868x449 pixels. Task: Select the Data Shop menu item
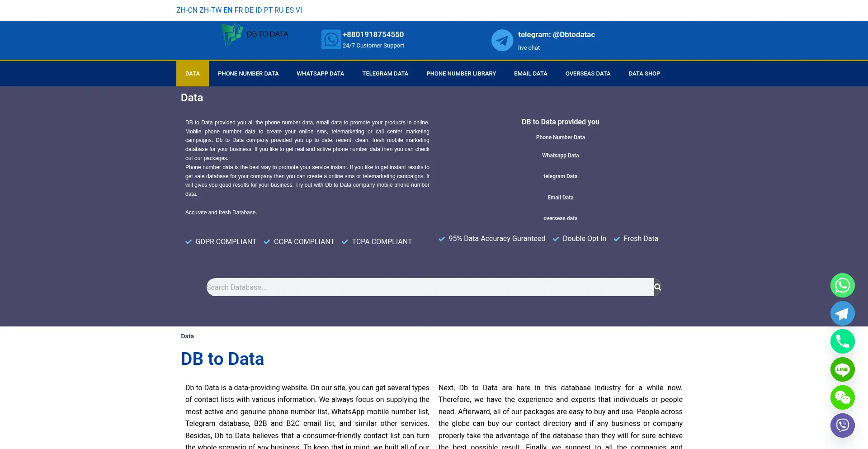(644, 74)
